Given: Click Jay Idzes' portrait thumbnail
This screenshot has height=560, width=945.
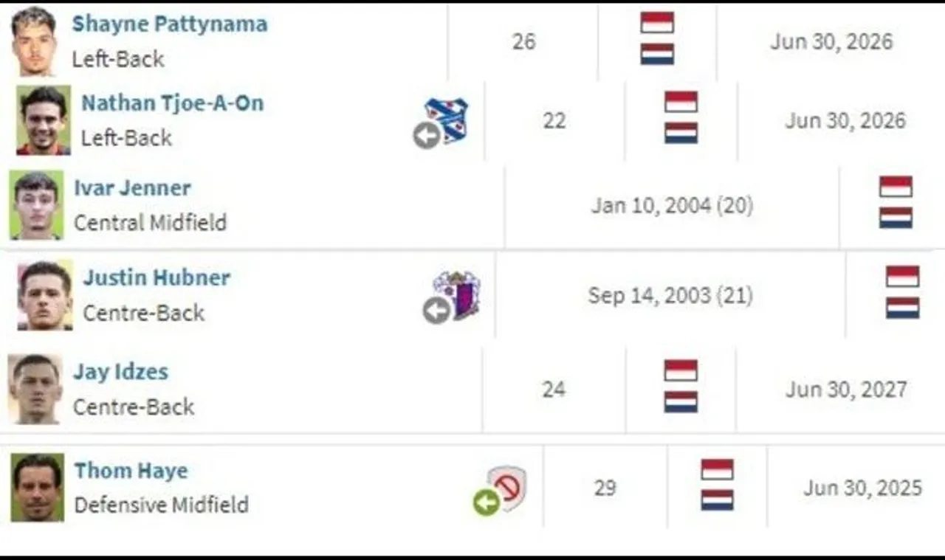Looking at the screenshot, I should pyautogui.click(x=35, y=389).
